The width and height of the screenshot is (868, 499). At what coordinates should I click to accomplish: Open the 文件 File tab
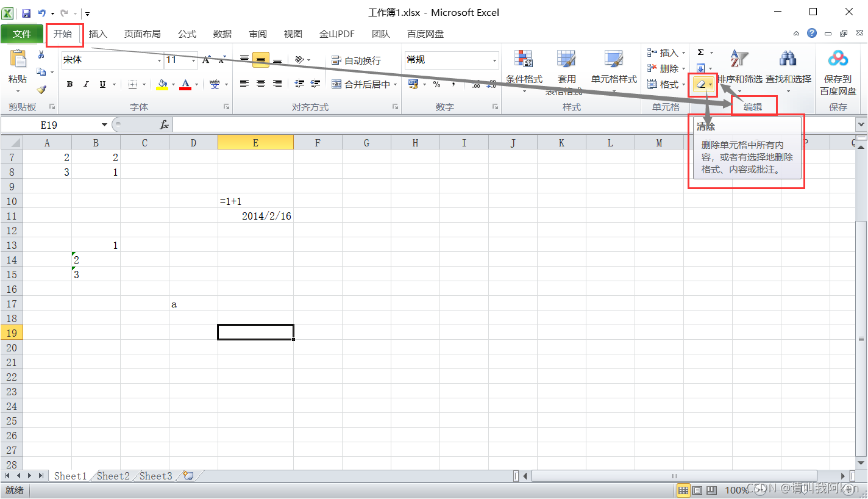pos(22,34)
